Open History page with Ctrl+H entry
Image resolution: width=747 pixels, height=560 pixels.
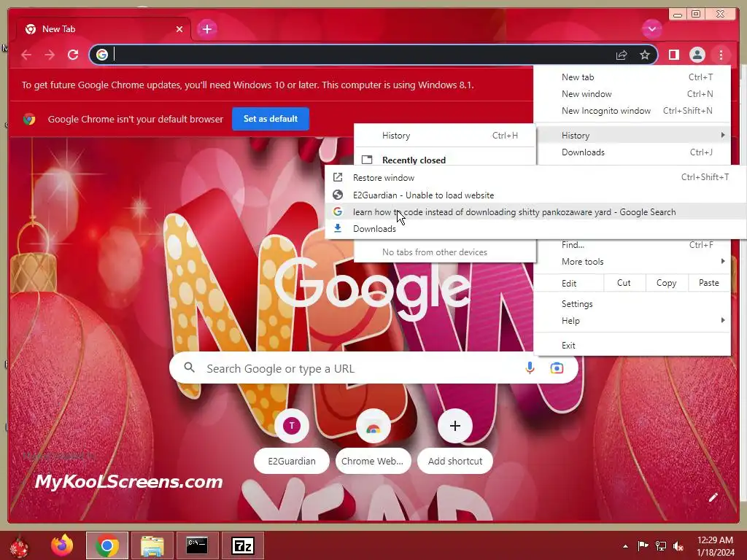pos(445,135)
